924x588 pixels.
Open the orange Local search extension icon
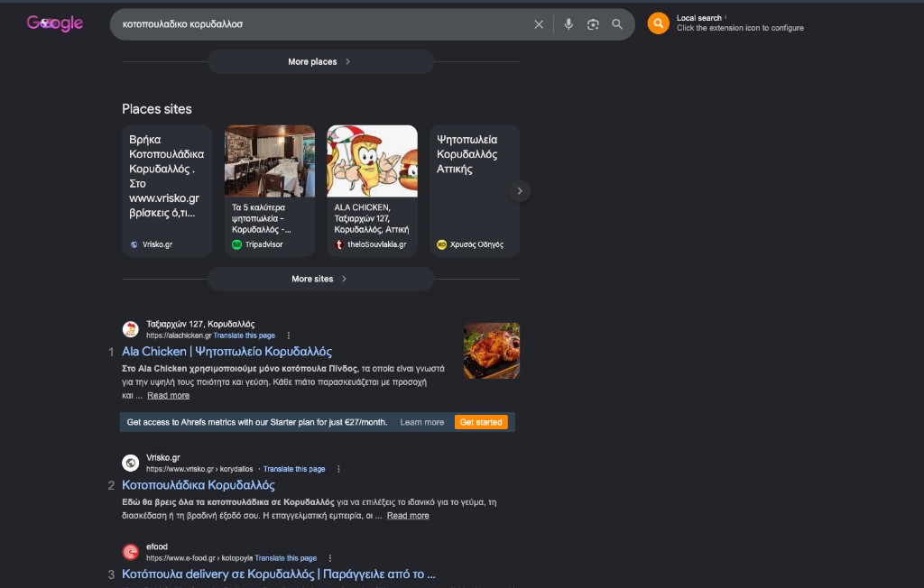click(658, 23)
